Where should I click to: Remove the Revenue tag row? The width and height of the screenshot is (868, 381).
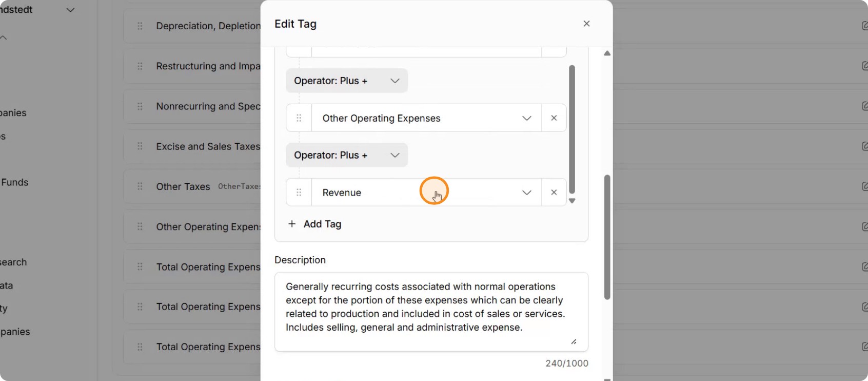(554, 193)
